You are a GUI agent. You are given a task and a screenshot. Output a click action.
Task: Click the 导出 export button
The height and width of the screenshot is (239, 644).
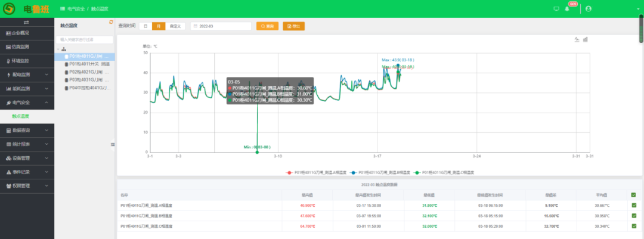pyautogui.click(x=293, y=26)
